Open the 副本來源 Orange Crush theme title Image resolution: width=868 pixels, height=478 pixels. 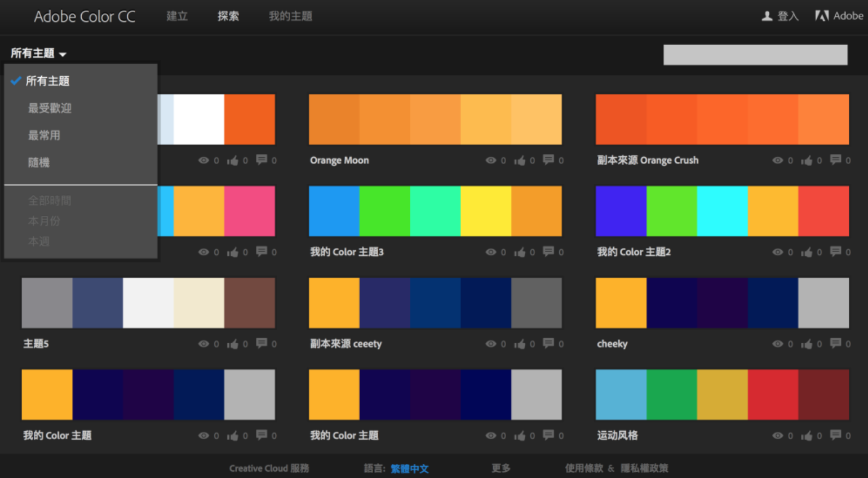[x=648, y=161]
